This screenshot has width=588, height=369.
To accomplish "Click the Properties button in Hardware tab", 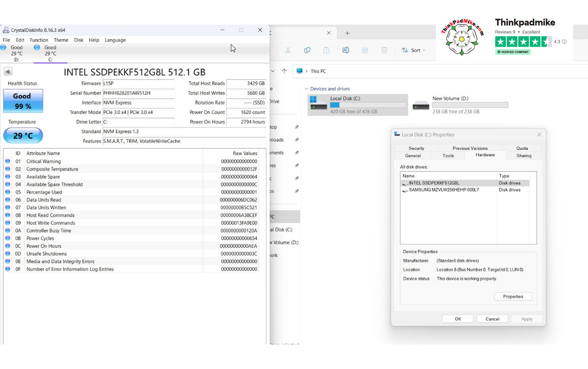I will (x=513, y=297).
